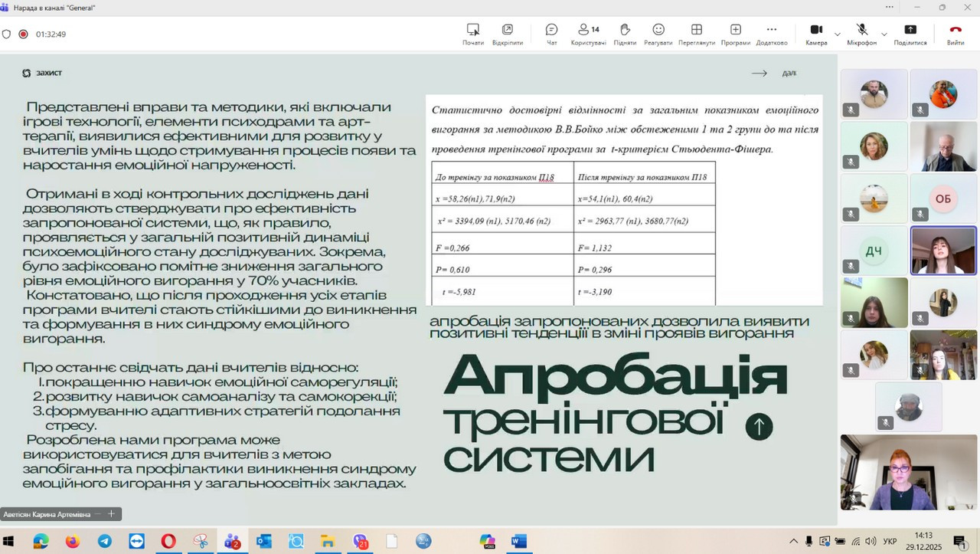Toggle the camera on or off
Screen dimensions: 980x554
click(816, 33)
